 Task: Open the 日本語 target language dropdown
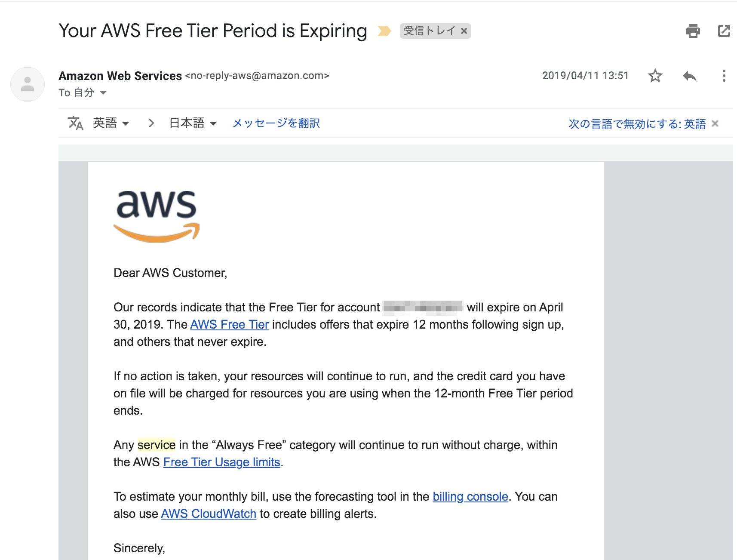193,123
